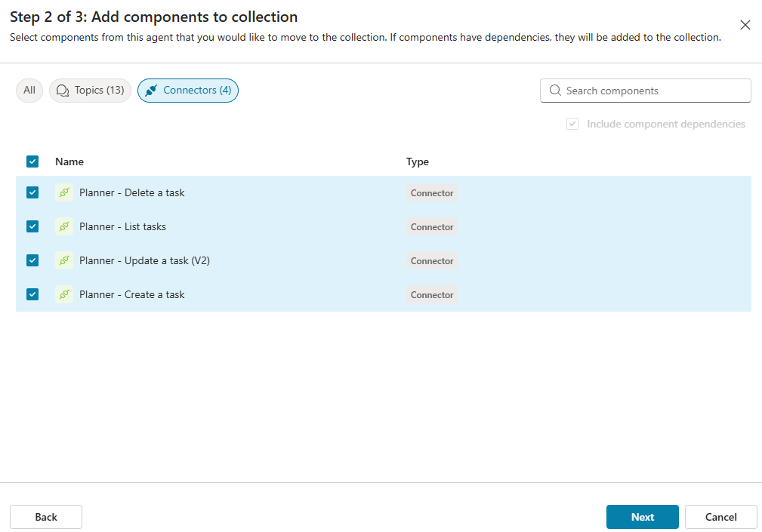This screenshot has height=532, width=762.
Task: Go Back to the previous step
Action: pos(46,517)
